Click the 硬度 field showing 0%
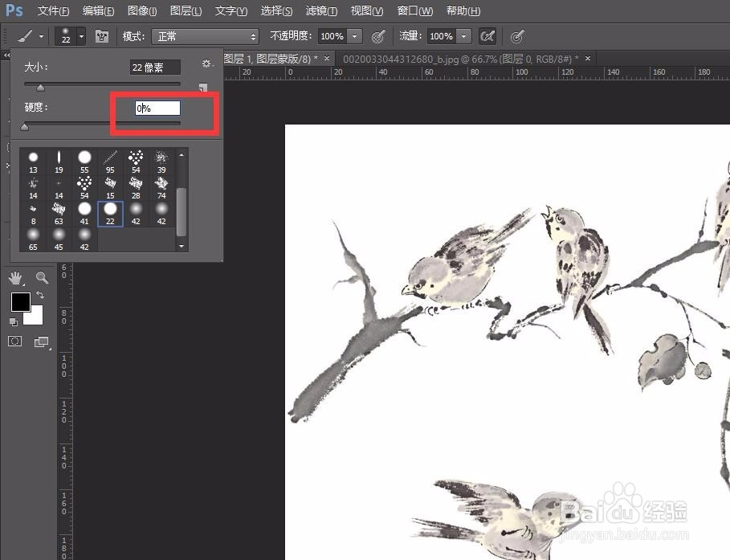Viewport: 730px width, 560px height. click(x=158, y=108)
